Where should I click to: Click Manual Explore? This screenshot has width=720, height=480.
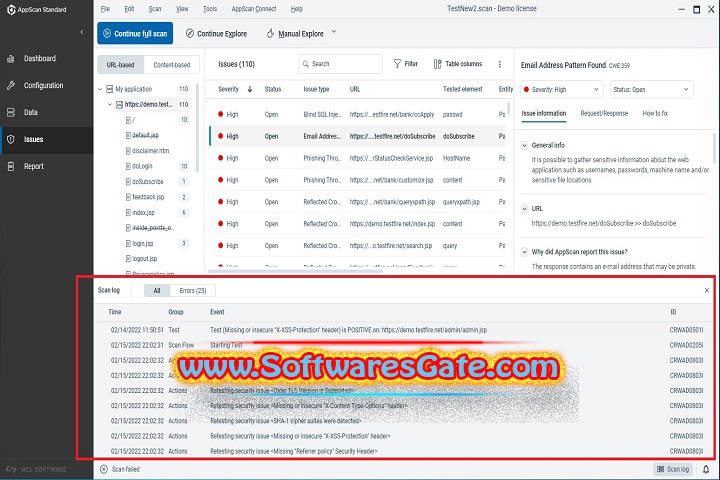pos(295,34)
